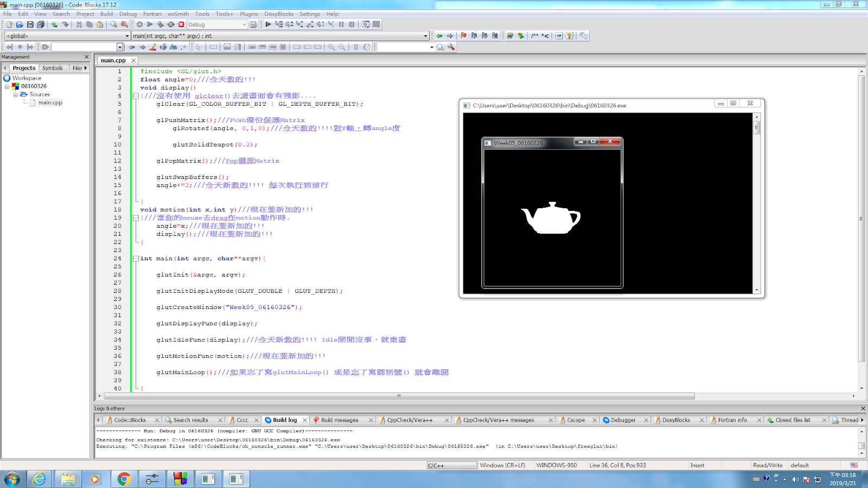Open the Settings menu
This screenshot has height=488, width=868.
pos(310,14)
